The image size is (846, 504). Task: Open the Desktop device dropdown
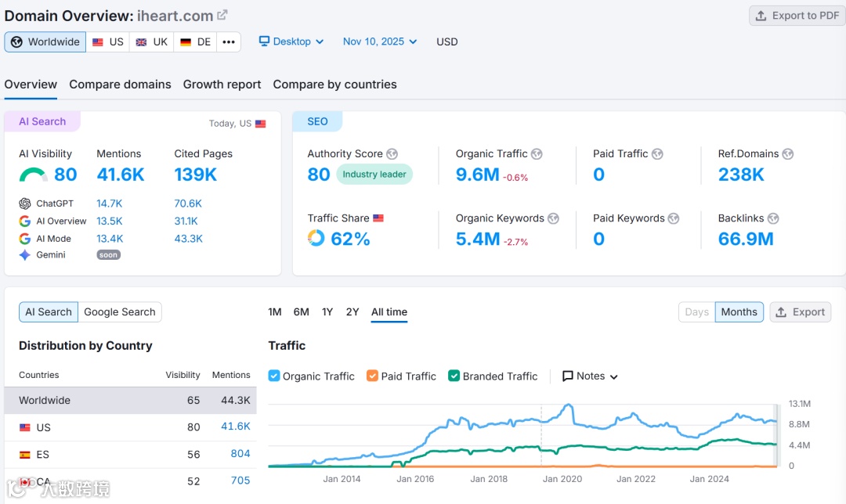[291, 41]
